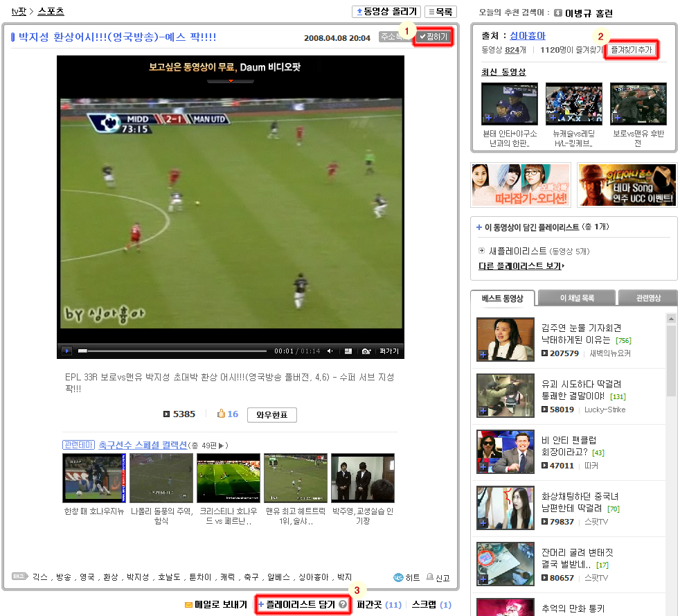Click the 퍼가기 button in the player bar
Image resolution: width=680 pixels, height=616 pixels.
[389, 351]
